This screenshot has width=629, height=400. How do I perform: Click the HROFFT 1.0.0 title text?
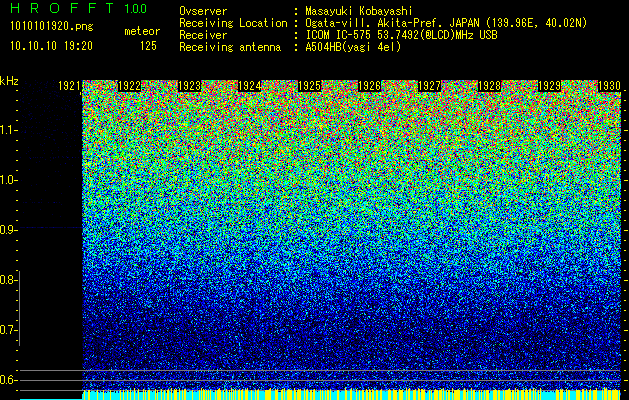tap(79, 8)
